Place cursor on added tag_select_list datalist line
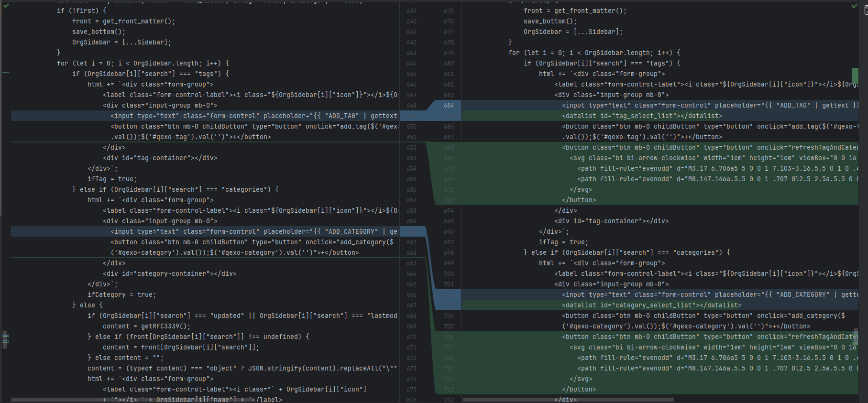Image resolution: width=868 pixels, height=403 pixels. [x=642, y=116]
